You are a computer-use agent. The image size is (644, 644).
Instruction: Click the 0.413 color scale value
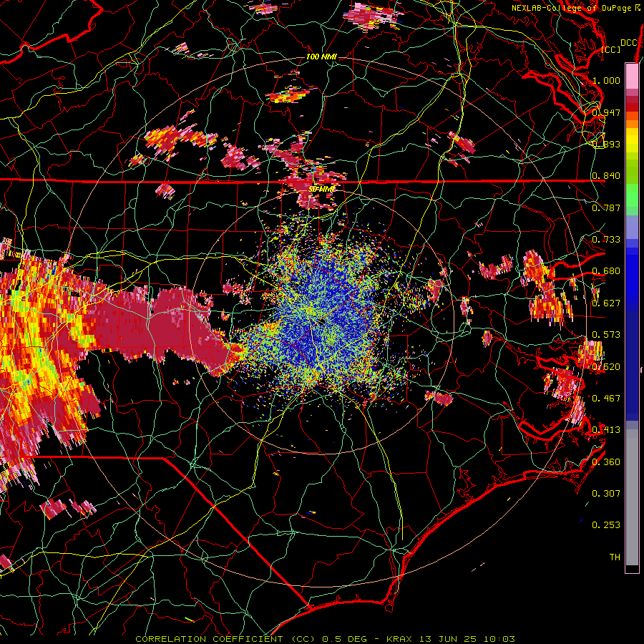click(x=606, y=430)
